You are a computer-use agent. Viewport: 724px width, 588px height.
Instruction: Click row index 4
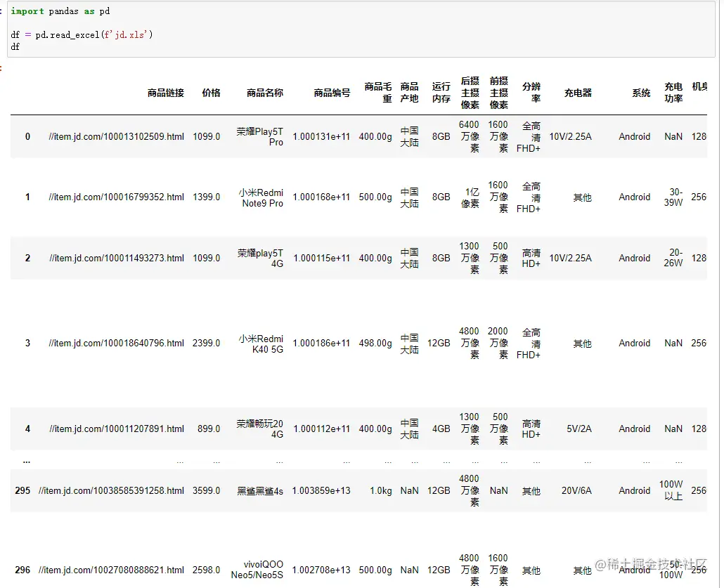(x=27, y=429)
